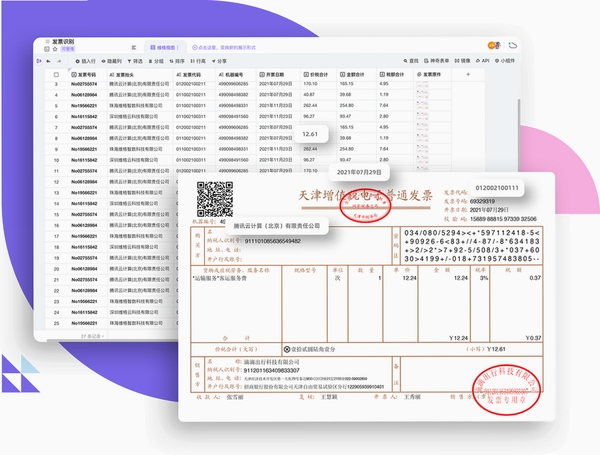Open row 5 invoice attachment thumbnail
Screen dimensions: 600x455
coord(422,105)
